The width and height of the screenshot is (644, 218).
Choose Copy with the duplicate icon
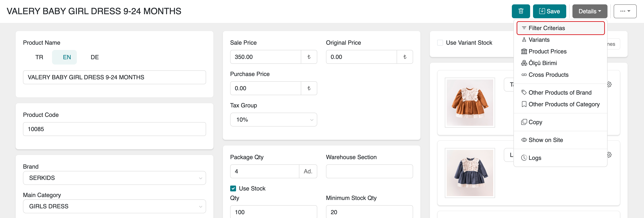(535, 122)
